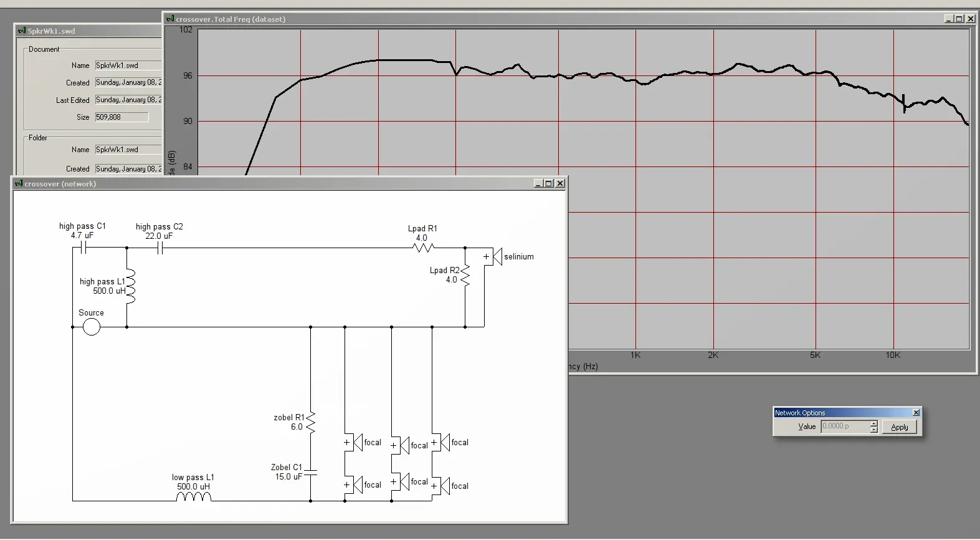
Task: Maximize the crossover (network) window
Action: (549, 183)
